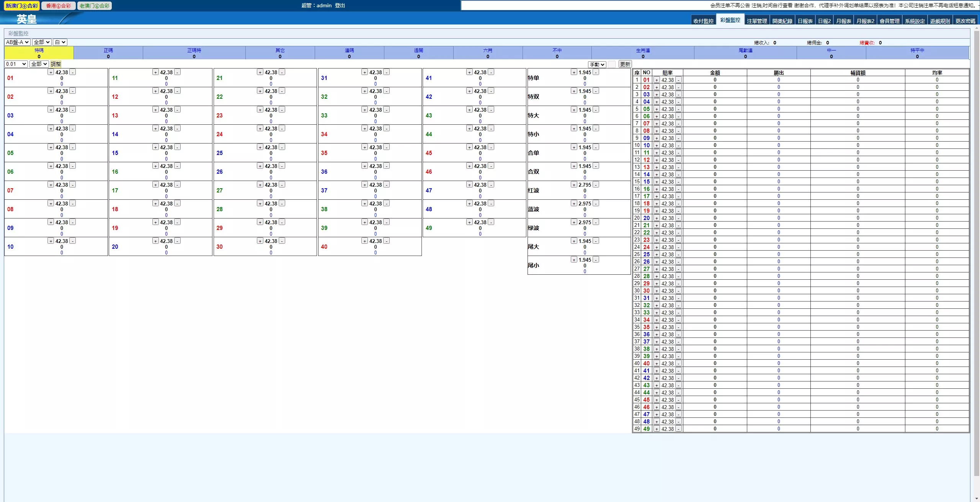Open the AB盤-A dropdown
The width and height of the screenshot is (980, 502).
17,42
